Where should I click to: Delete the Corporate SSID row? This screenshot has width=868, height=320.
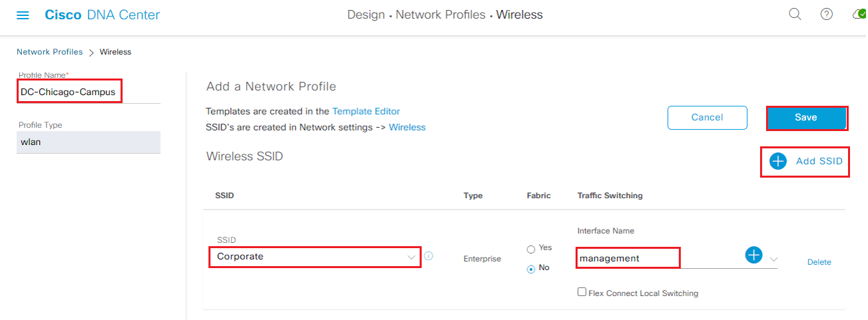click(819, 262)
